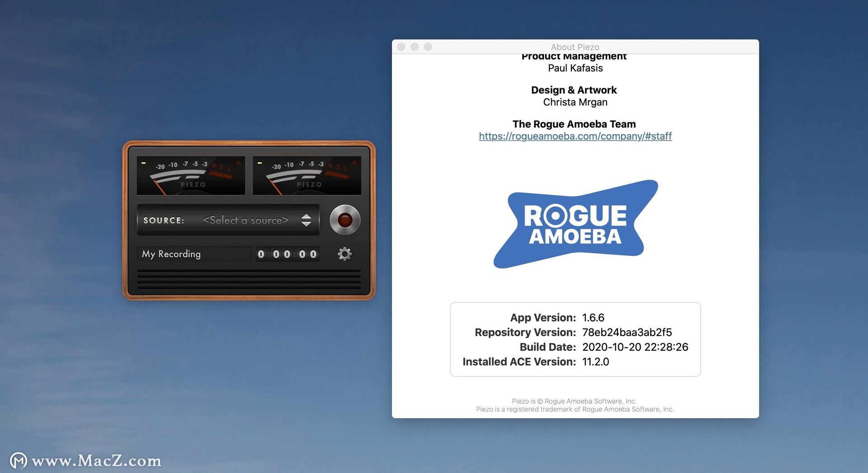Open the Source selection dropdown
Viewport: 868px width, 473px height.
pyautogui.click(x=228, y=220)
